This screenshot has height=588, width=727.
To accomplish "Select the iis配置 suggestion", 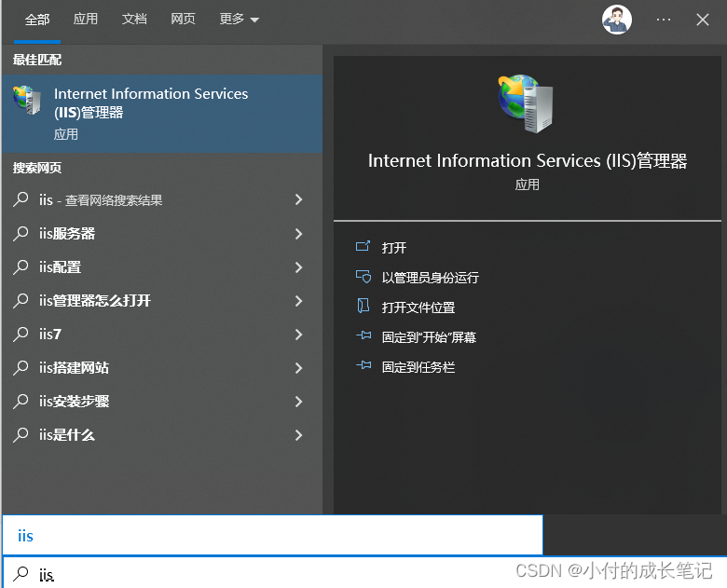I will point(162,267).
